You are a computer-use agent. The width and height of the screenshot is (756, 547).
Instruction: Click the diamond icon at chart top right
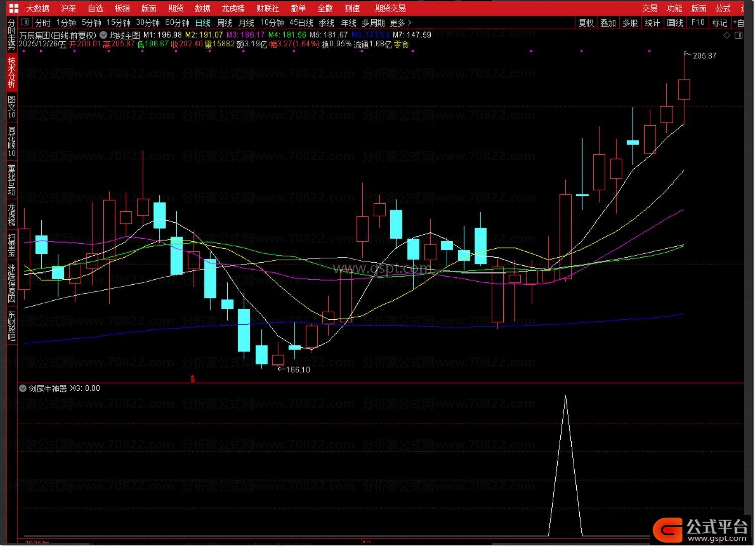[726, 35]
